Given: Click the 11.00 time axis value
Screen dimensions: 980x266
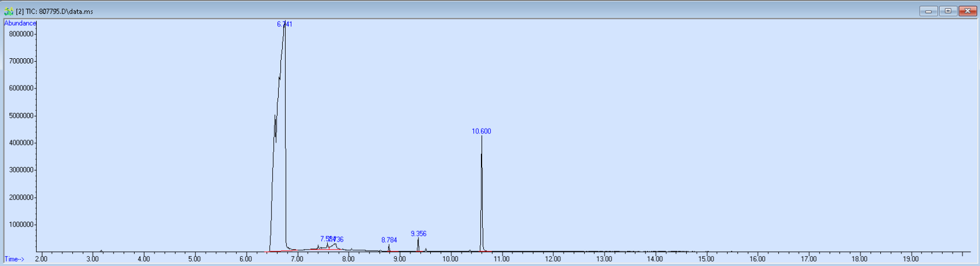Looking at the screenshot, I should tap(501, 259).
